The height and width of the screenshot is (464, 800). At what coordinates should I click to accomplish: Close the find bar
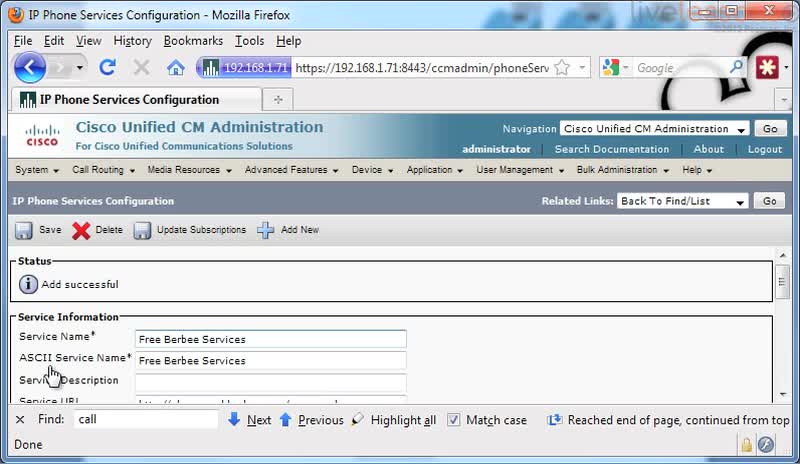tap(20, 420)
